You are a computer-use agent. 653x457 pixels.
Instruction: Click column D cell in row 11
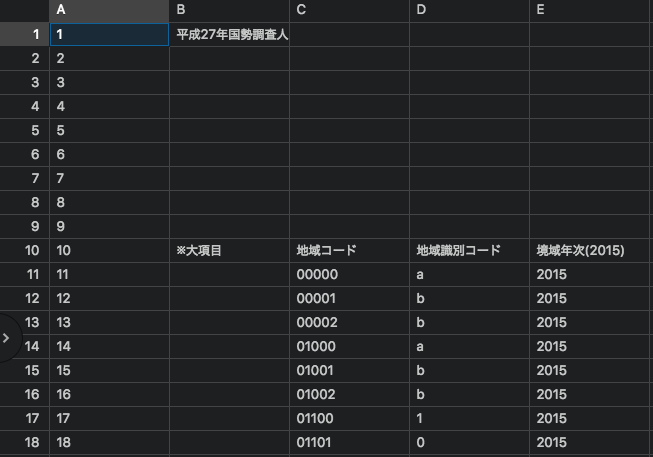469,275
